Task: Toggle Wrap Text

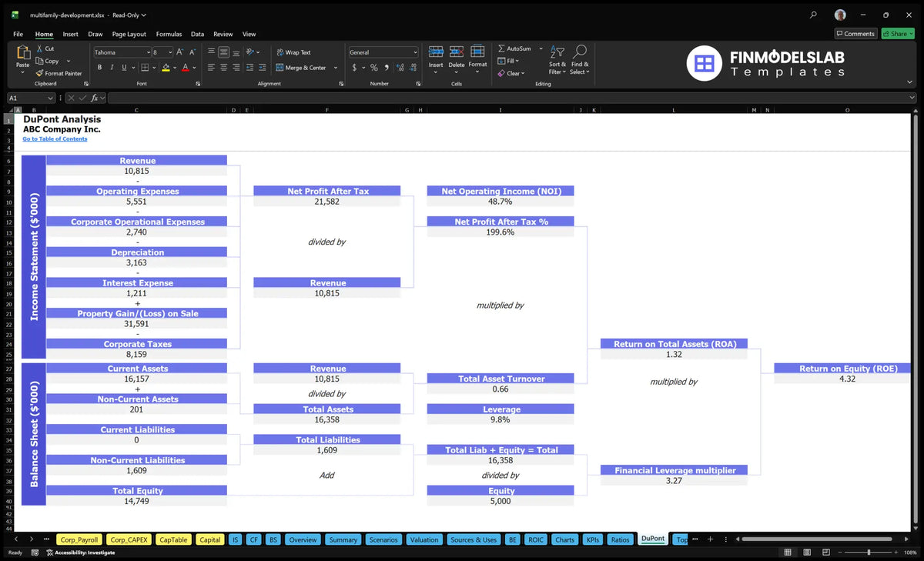Action: point(293,52)
